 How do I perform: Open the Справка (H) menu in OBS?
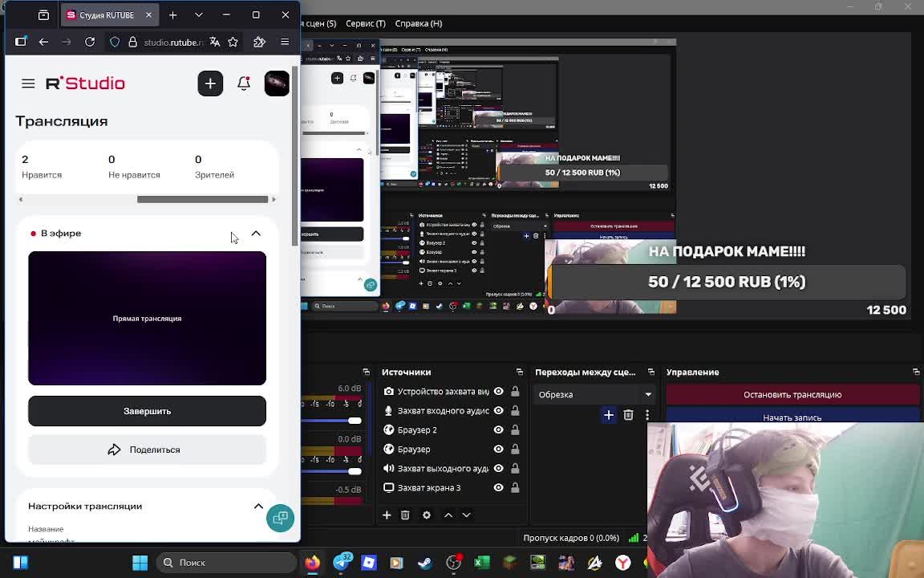(x=419, y=23)
